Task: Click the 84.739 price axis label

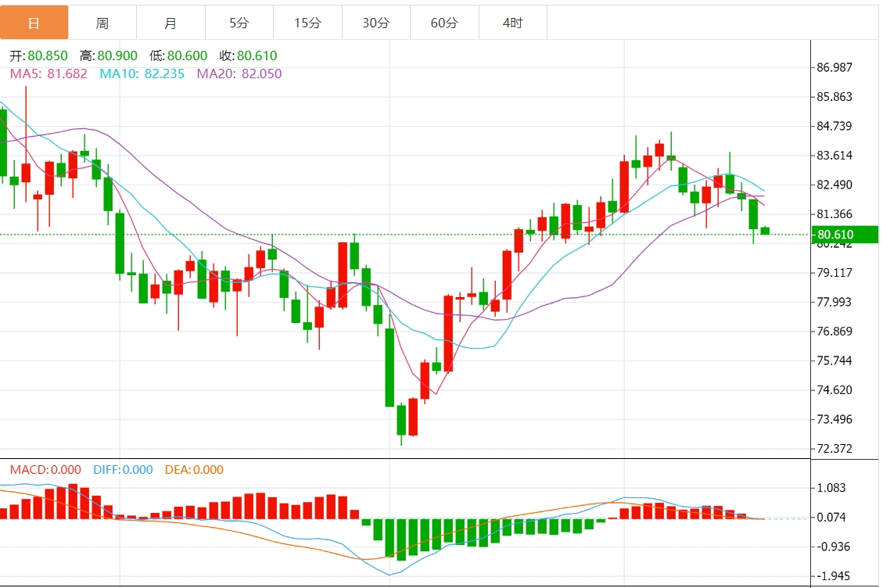Action: pos(835,126)
